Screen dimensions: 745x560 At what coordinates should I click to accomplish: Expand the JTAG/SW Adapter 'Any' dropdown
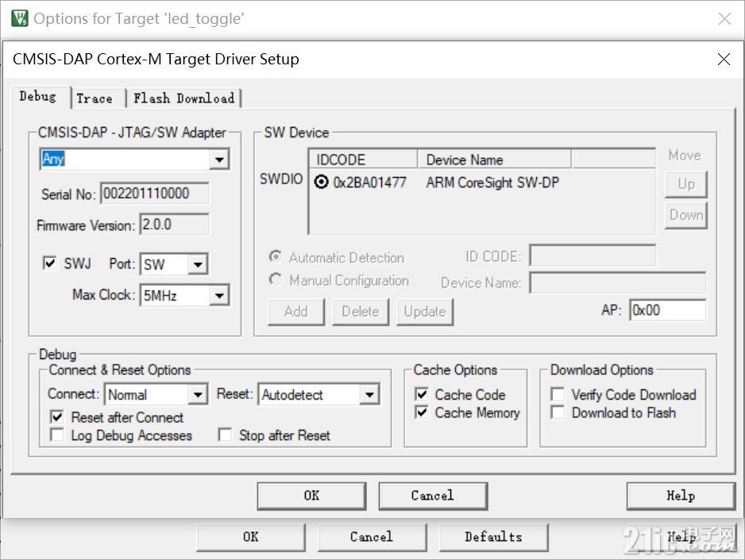(219, 160)
